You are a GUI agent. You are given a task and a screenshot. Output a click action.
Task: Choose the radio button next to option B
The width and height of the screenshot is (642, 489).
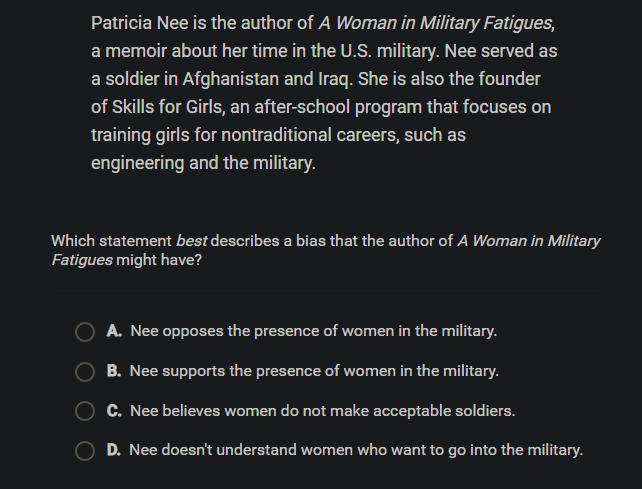[x=85, y=371]
